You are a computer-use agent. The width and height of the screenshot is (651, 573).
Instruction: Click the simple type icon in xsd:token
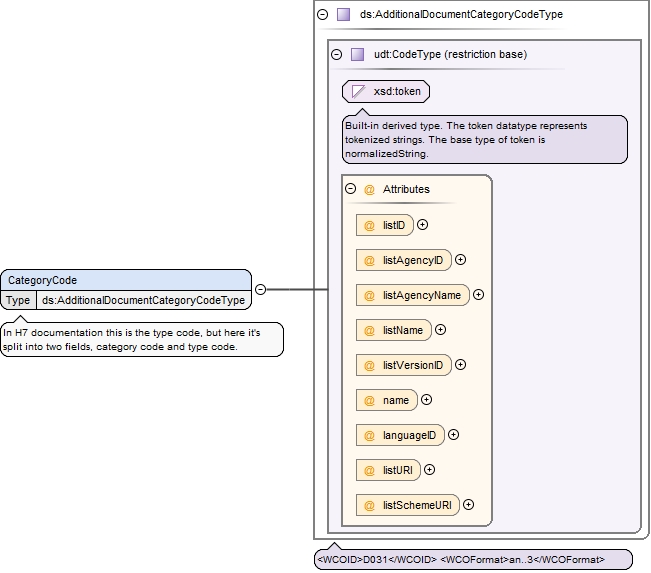click(x=358, y=91)
